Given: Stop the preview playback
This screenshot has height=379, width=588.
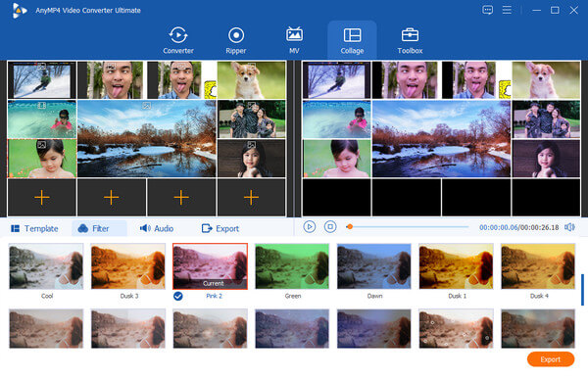Looking at the screenshot, I should (x=330, y=227).
